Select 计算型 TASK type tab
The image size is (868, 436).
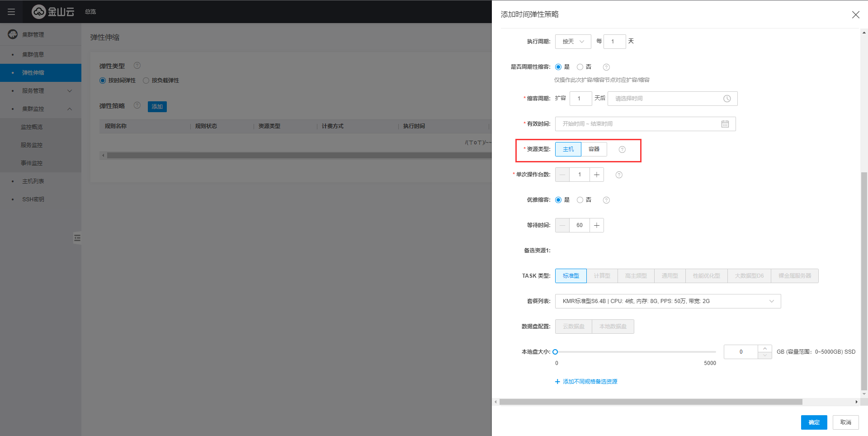point(602,276)
